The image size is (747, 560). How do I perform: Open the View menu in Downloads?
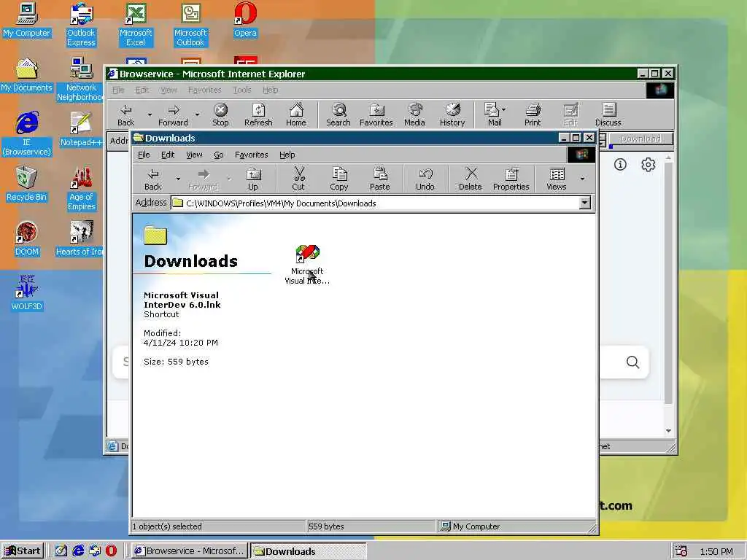194,155
